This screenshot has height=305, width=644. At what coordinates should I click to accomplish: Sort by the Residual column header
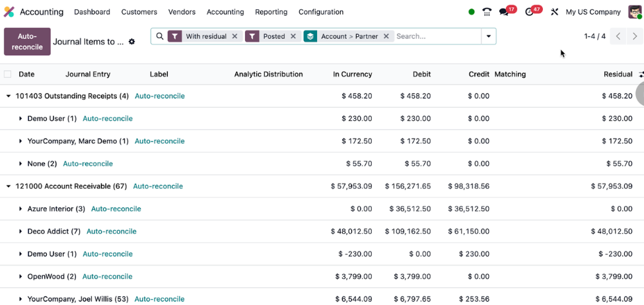tap(618, 75)
